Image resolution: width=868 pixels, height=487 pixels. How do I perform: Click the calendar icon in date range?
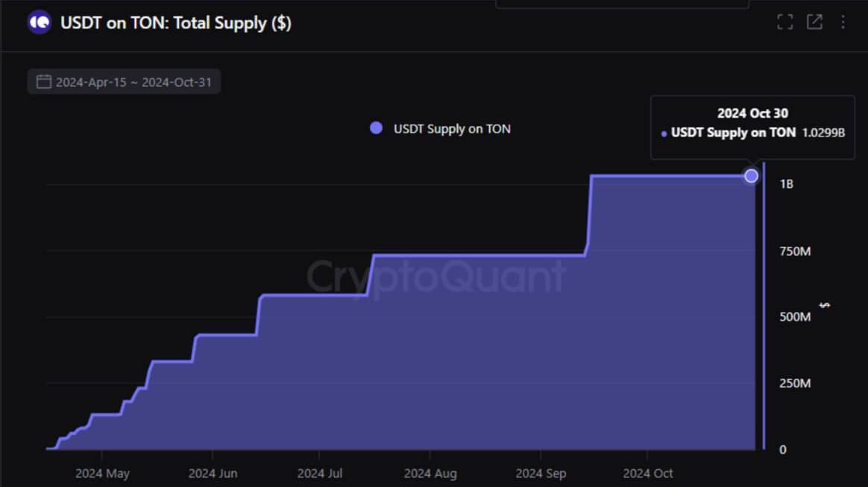pos(44,82)
